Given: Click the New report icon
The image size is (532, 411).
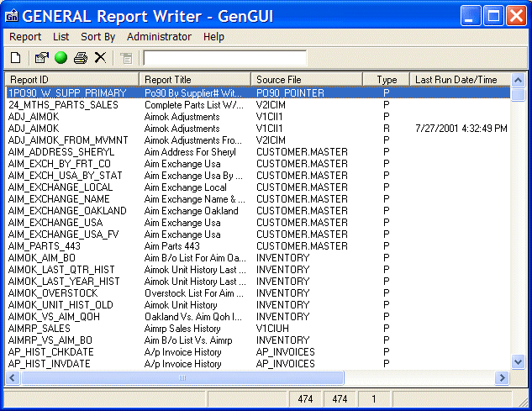Looking at the screenshot, I should (15, 58).
